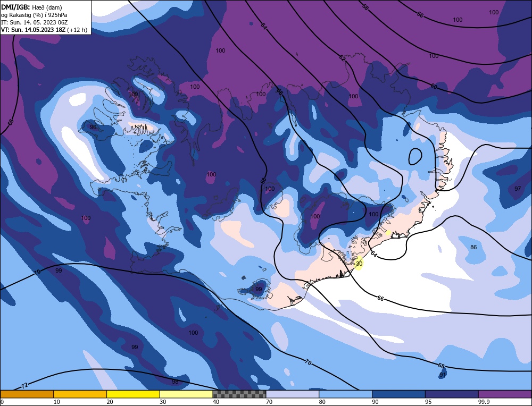Click the legend tick label '40'
This screenshot has height=406, width=532.
(216, 402)
